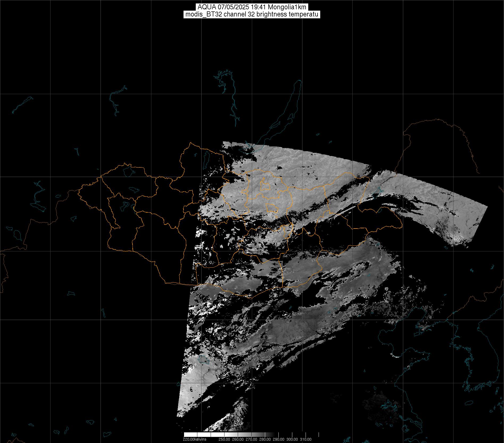Click the '290.00' color bar label

(279, 439)
